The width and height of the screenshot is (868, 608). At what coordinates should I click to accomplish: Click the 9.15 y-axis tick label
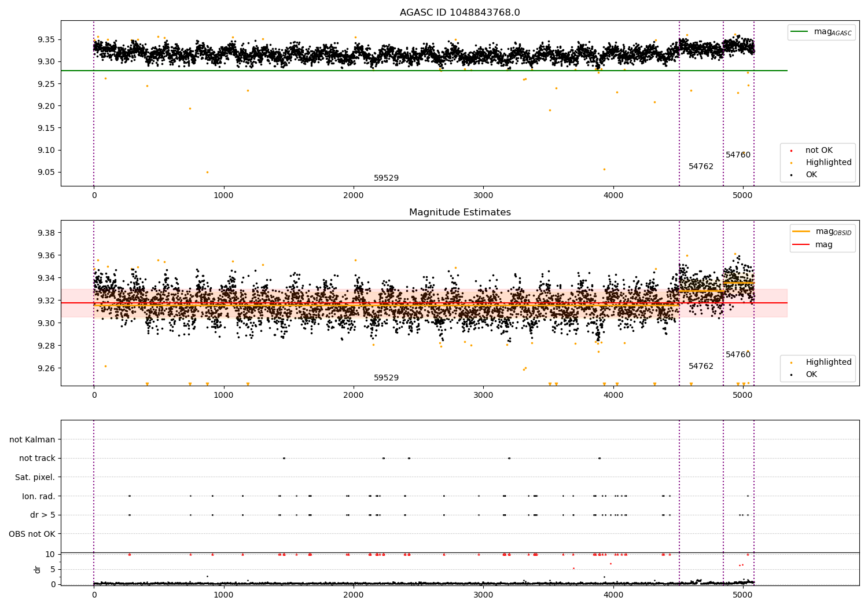click(x=46, y=128)
